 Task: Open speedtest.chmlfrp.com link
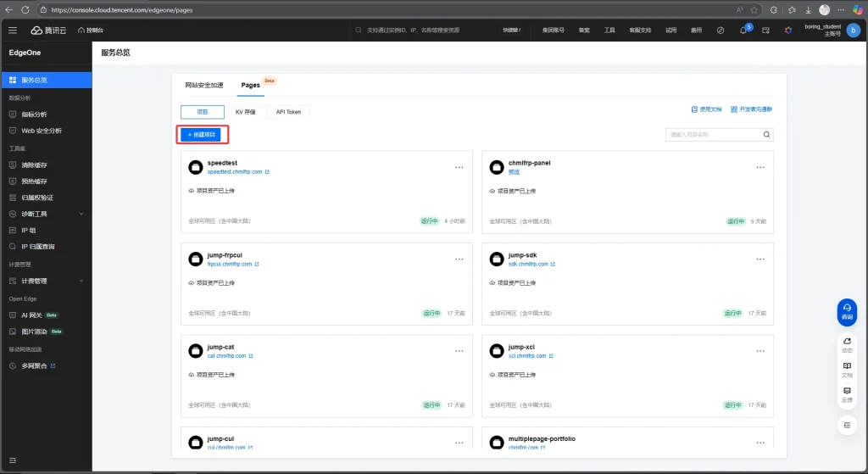[238, 171]
